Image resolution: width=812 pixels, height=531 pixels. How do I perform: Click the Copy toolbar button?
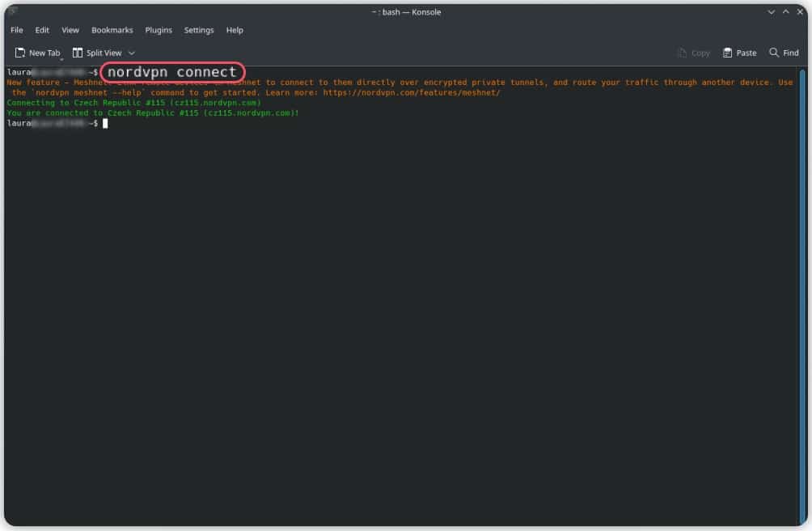[x=694, y=53]
